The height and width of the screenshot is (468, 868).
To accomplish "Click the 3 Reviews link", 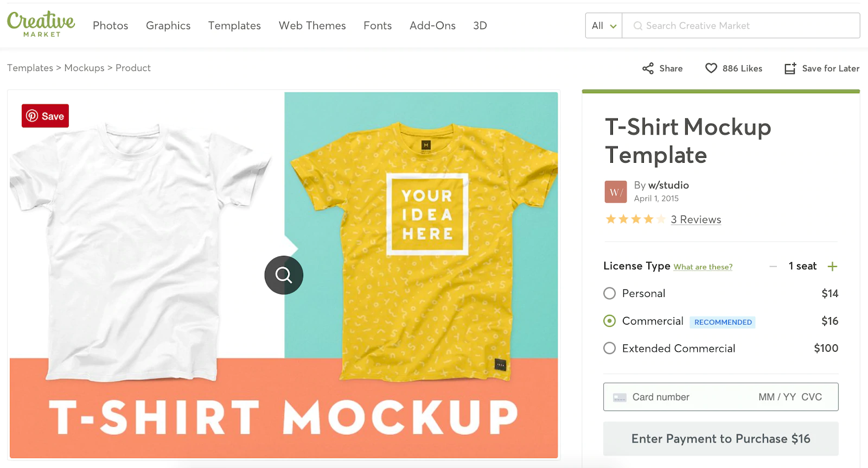I will point(696,219).
